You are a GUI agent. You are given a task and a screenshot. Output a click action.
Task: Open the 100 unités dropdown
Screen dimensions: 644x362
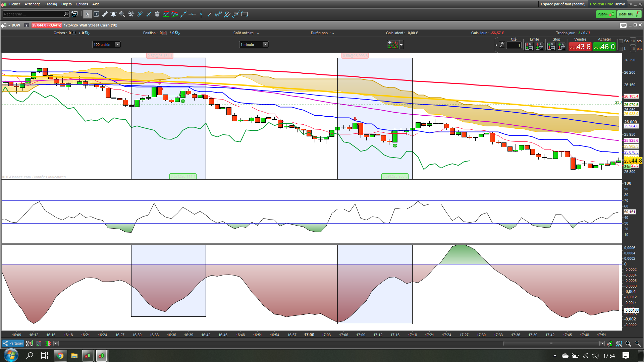click(x=117, y=45)
